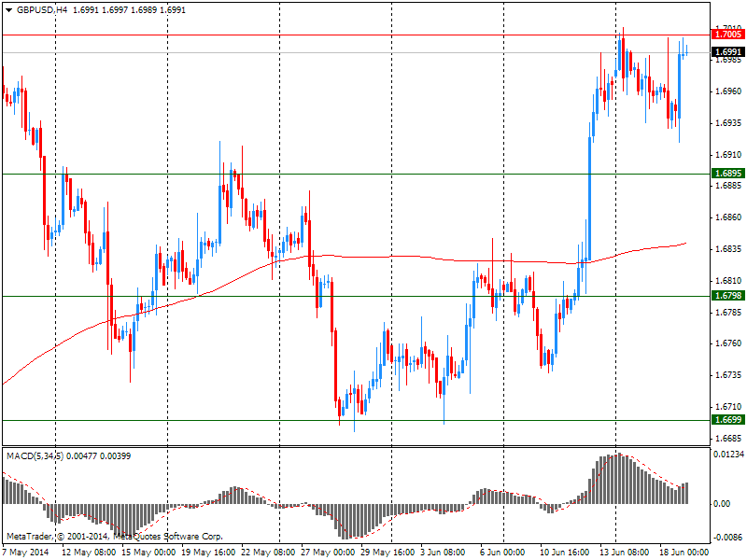
Task: Click the 1.6935 price scale value
Action: 729,123
